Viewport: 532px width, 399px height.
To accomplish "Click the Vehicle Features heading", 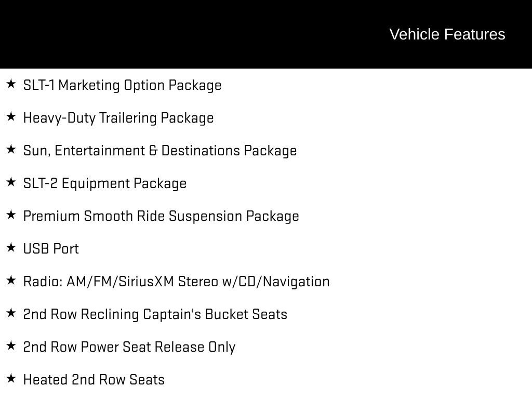I will point(447,34).
